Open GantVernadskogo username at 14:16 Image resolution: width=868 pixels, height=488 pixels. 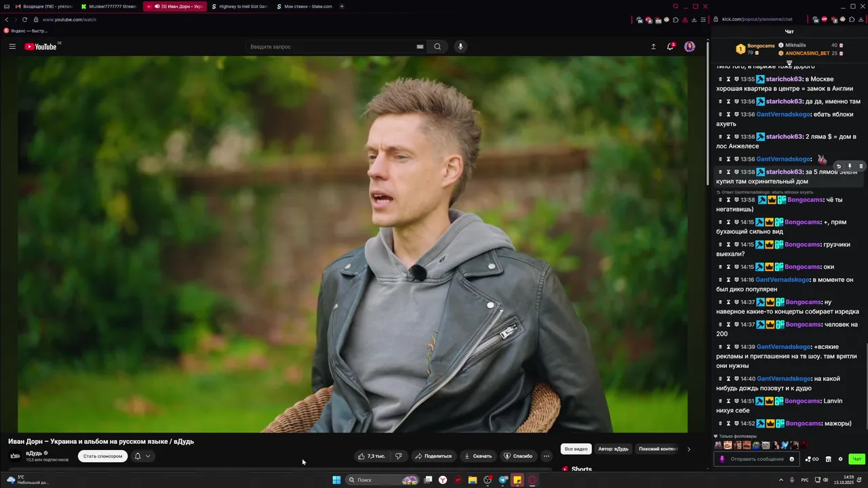(x=783, y=280)
